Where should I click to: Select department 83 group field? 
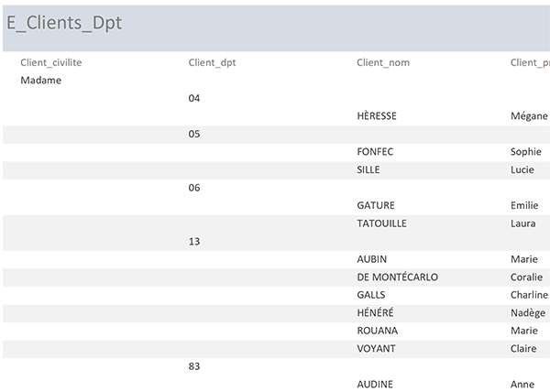(x=194, y=366)
